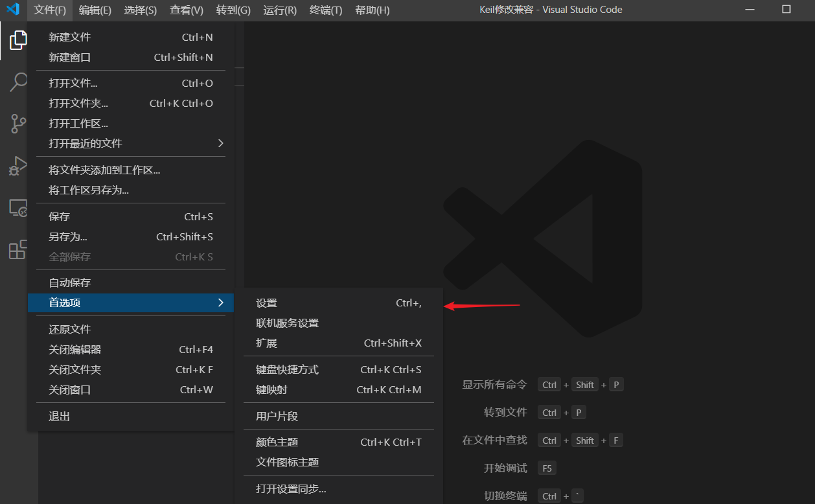Click 保存 in File menu
The image size is (815, 504).
131,217
